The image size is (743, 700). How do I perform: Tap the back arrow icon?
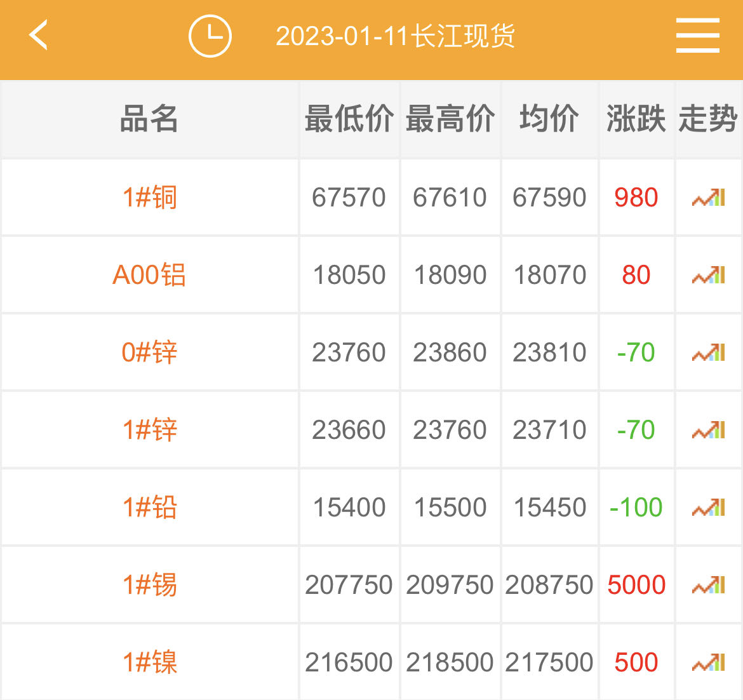point(39,35)
